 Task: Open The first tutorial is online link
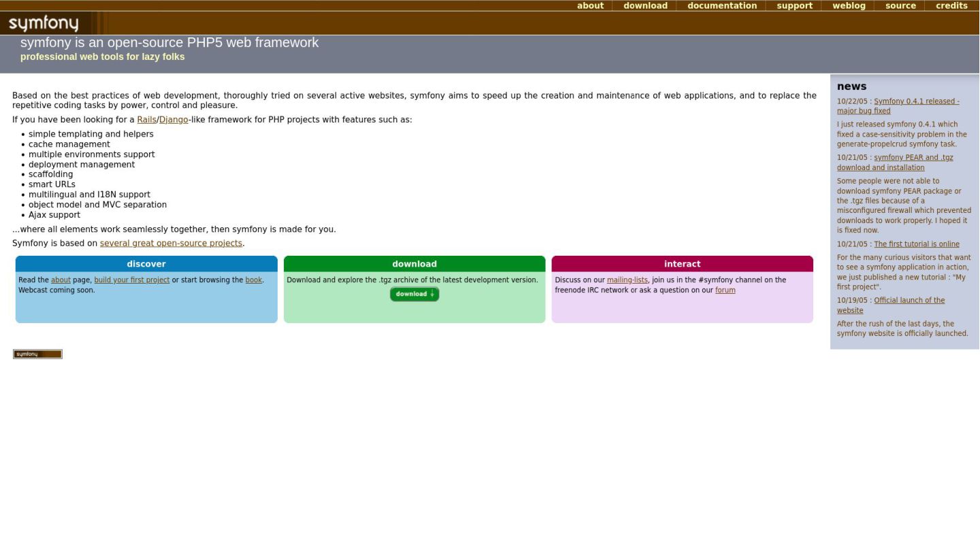[916, 244]
